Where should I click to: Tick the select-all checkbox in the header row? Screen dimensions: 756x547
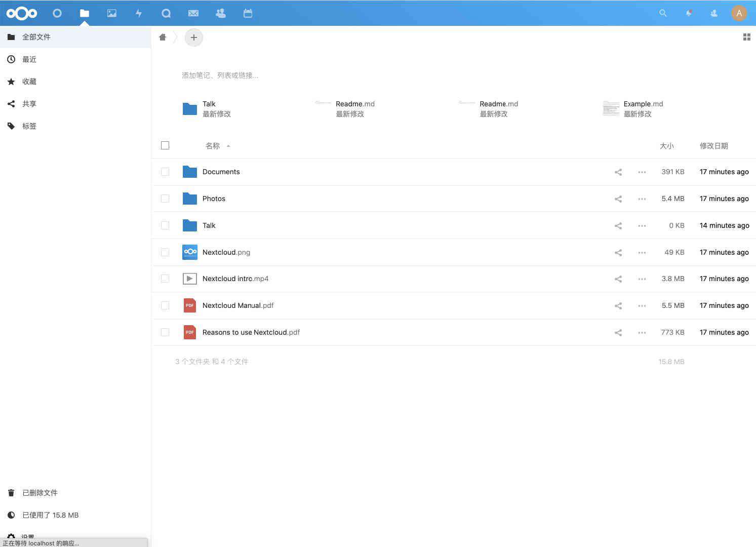pyautogui.click(x=165, y=145)
